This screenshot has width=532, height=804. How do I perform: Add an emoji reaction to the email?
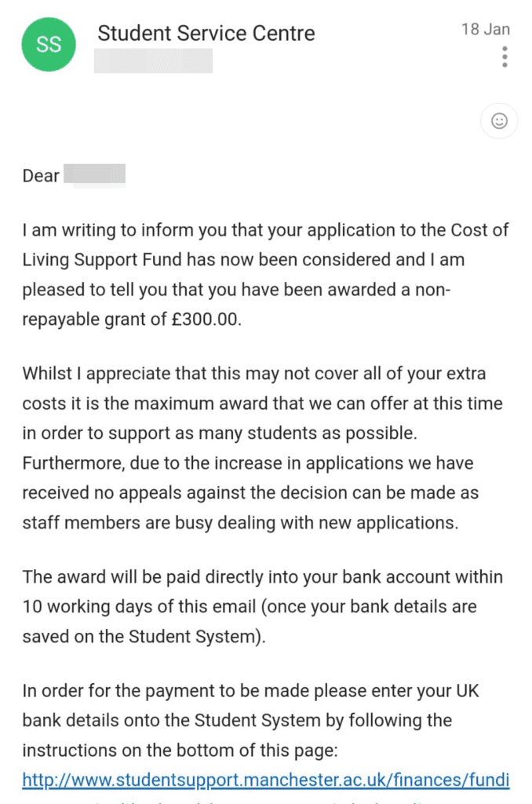[499, 121]
